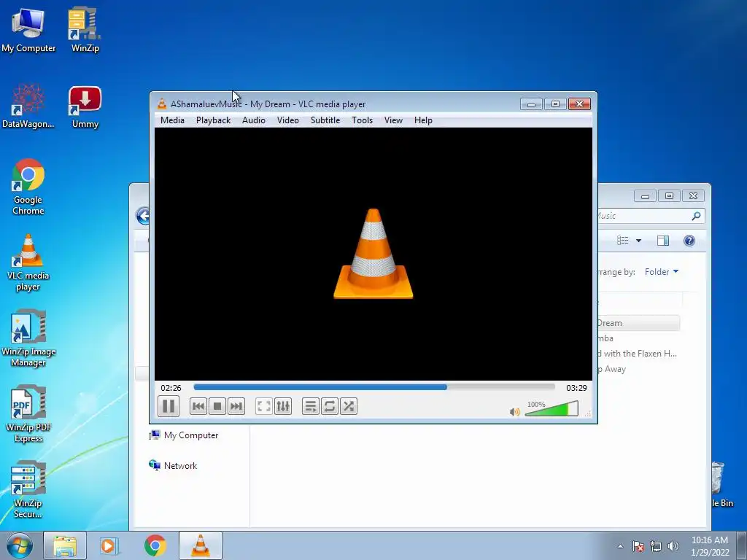
Task: Open Arrange by Folder dropdown
Action: [661, 272]
